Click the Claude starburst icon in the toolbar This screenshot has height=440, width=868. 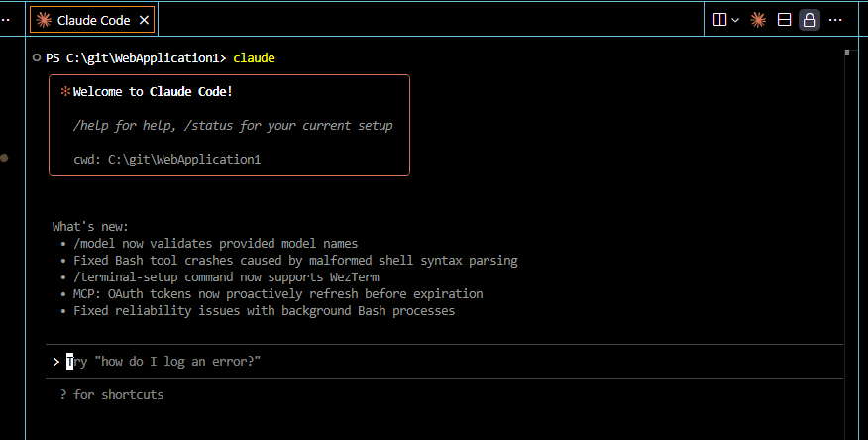tap(758, 20)
